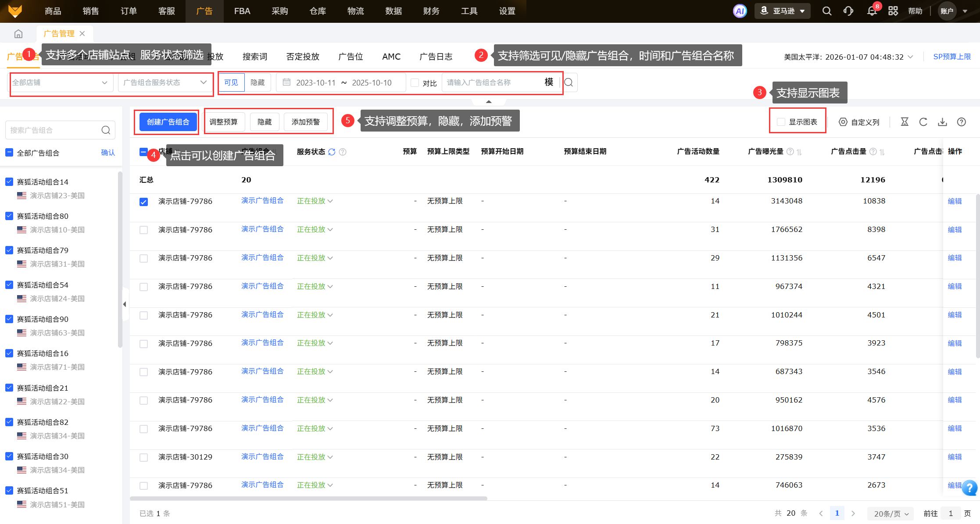Click the hourglass task history icon
Screen dimensions: 980x524
[905, 122]
